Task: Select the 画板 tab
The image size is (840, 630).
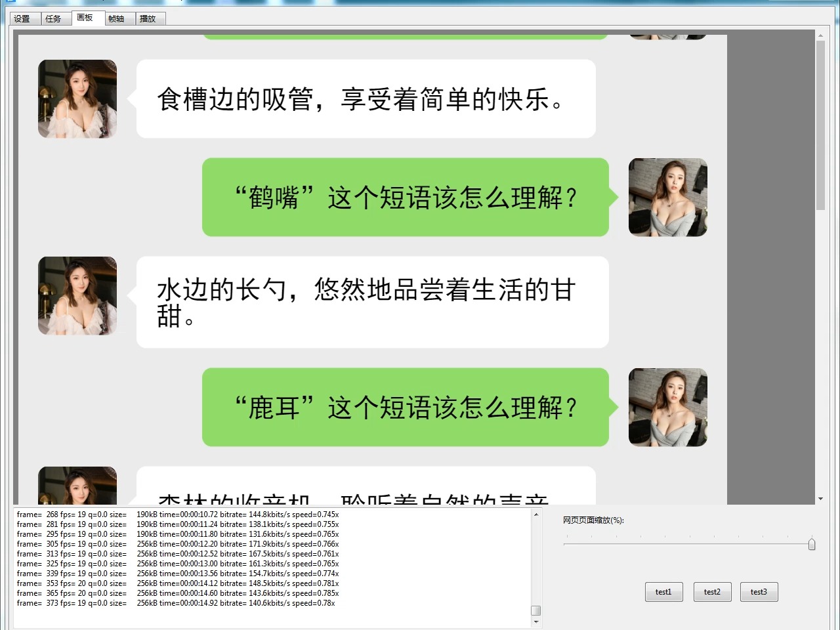Action: click(x=87, y=18)
